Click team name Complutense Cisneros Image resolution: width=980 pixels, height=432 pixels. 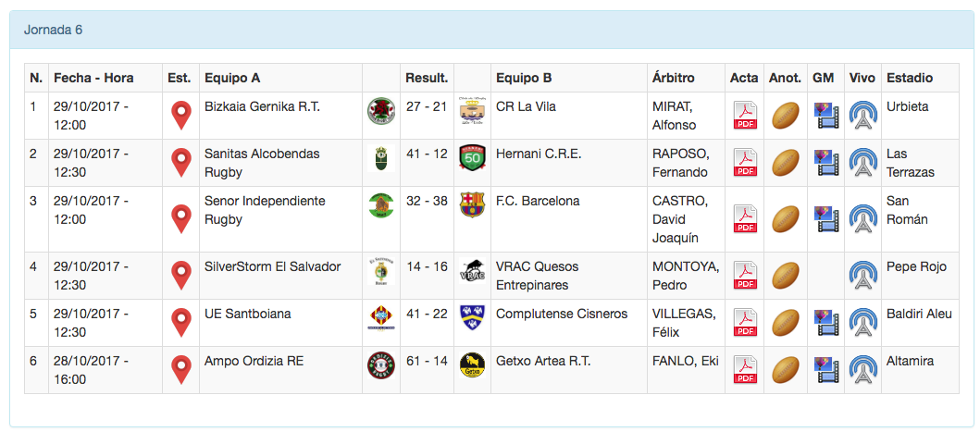click(562, 314)
